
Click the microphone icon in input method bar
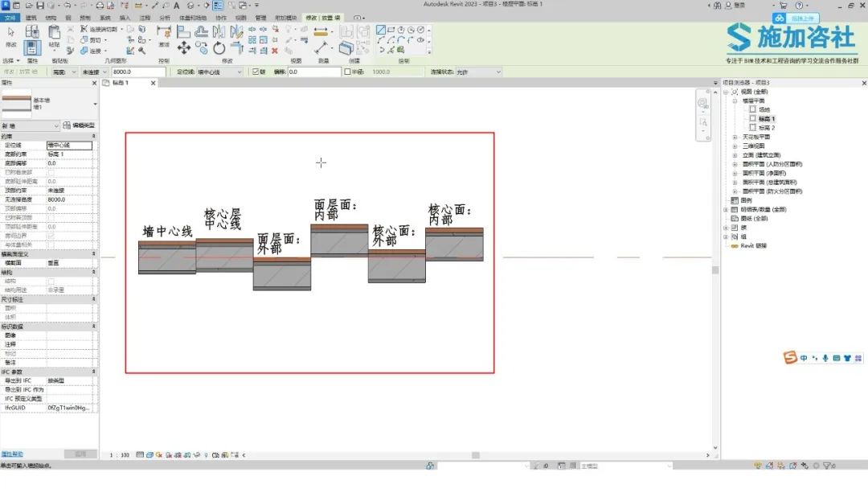tap(825, 358)
